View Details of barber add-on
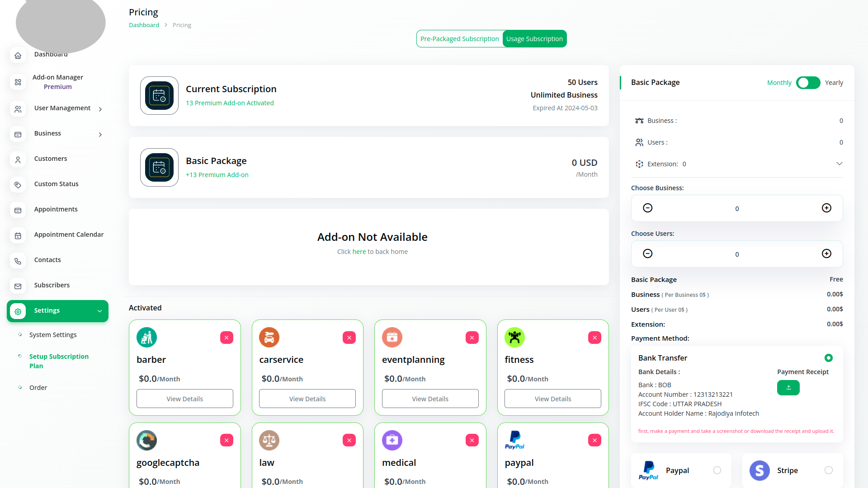868x488 pixels. (185, 399)
